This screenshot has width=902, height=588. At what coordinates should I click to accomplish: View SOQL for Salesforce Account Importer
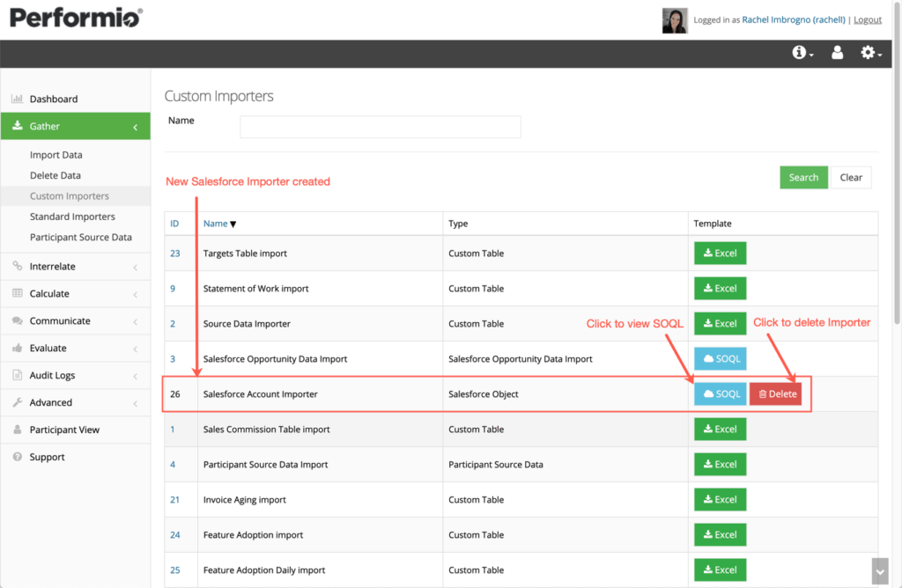click(x=721, y=393)
